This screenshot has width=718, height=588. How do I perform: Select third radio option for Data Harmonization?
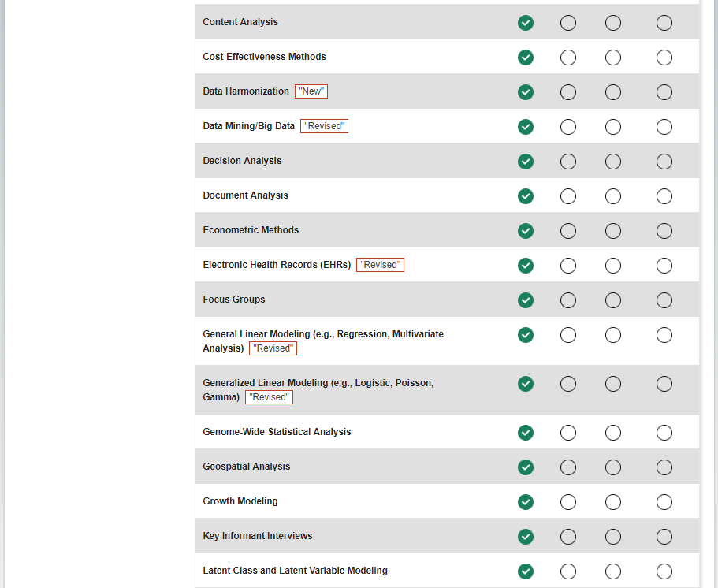click(613, 92)
